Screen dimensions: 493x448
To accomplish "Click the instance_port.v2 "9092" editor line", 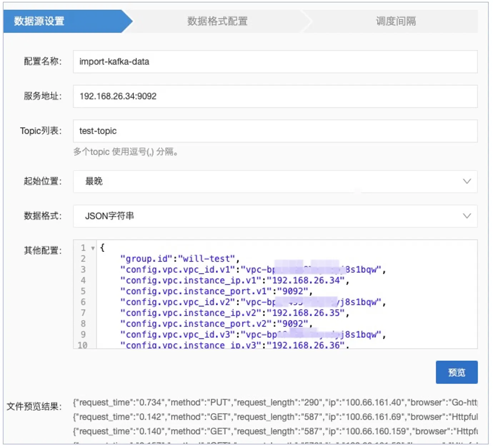I will (216, 324).
